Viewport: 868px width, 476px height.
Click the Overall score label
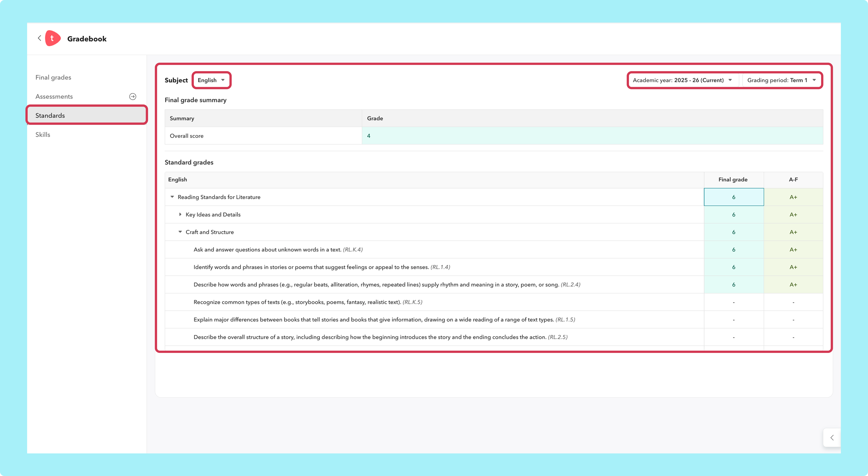[187, 136]
